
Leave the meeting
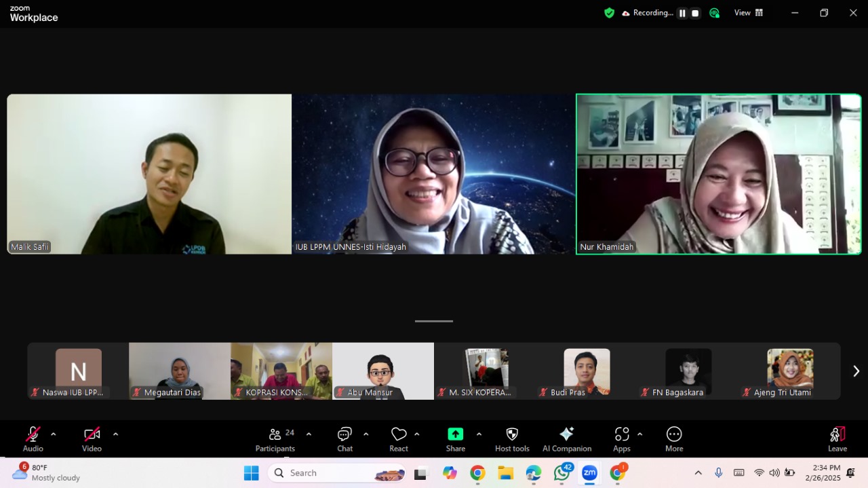coord(837,438)
